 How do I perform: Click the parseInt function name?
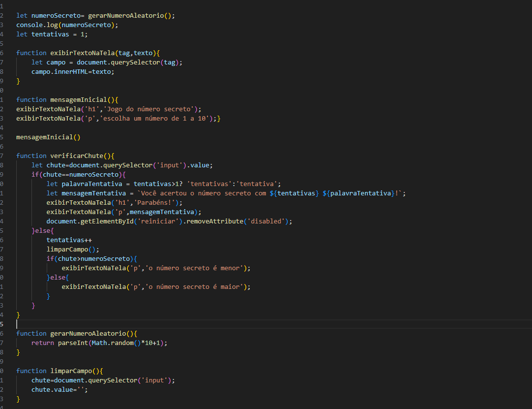click(73, 343)
